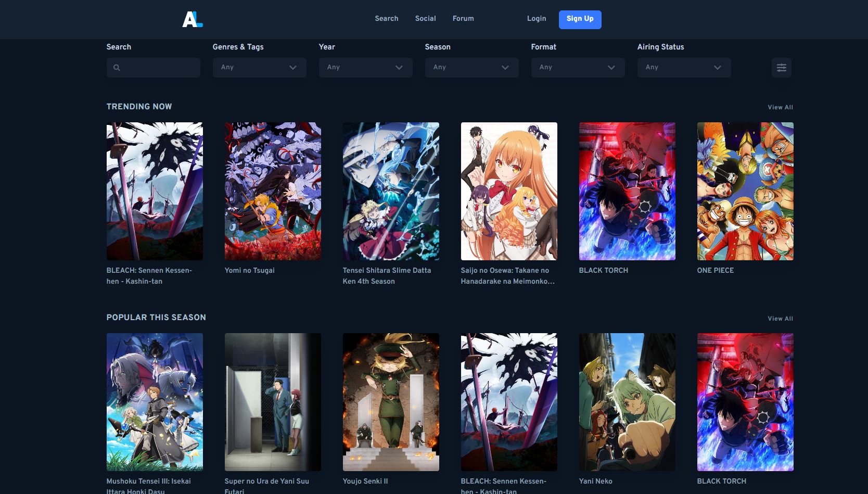Click title "Tensei Shitara Slime Datta Ken 4th Season"
Viewport: 868px width, 494px height.
tap(387, 276)
